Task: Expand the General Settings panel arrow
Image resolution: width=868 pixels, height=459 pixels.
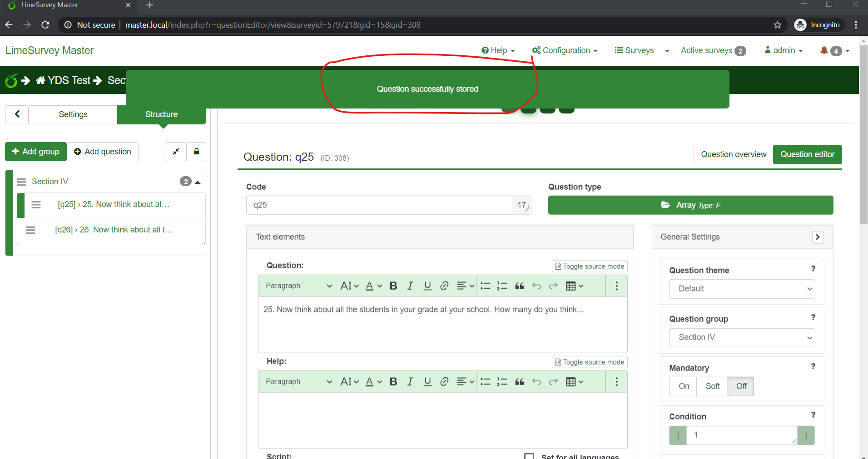Action: coord(818,237)
